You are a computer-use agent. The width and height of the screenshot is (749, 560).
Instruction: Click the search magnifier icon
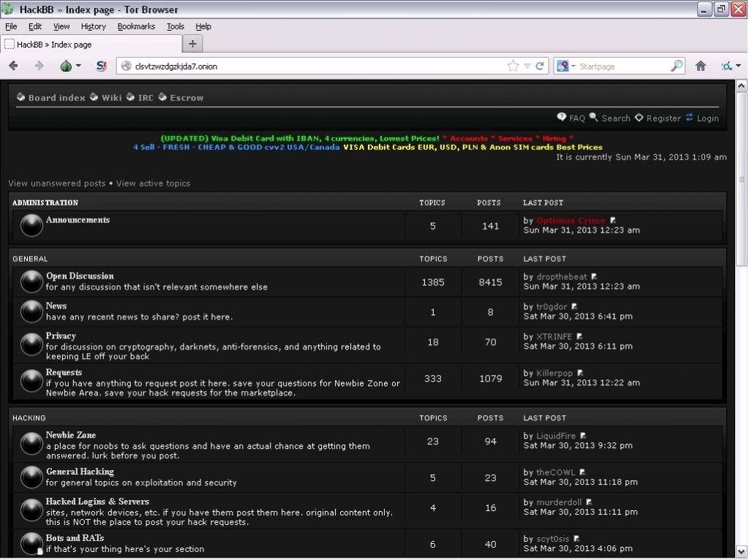[x=677, y=66]
